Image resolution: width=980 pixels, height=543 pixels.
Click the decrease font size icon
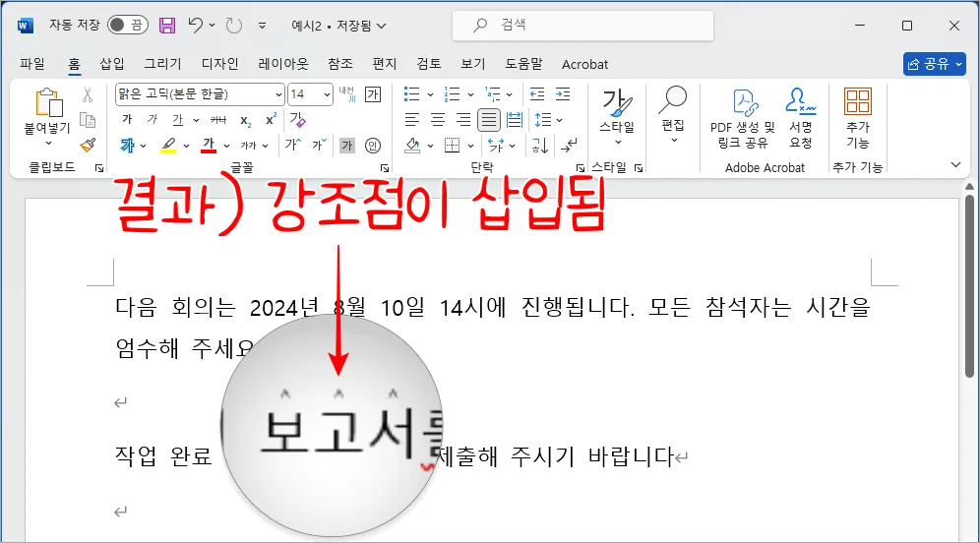[x=320, y=145]
